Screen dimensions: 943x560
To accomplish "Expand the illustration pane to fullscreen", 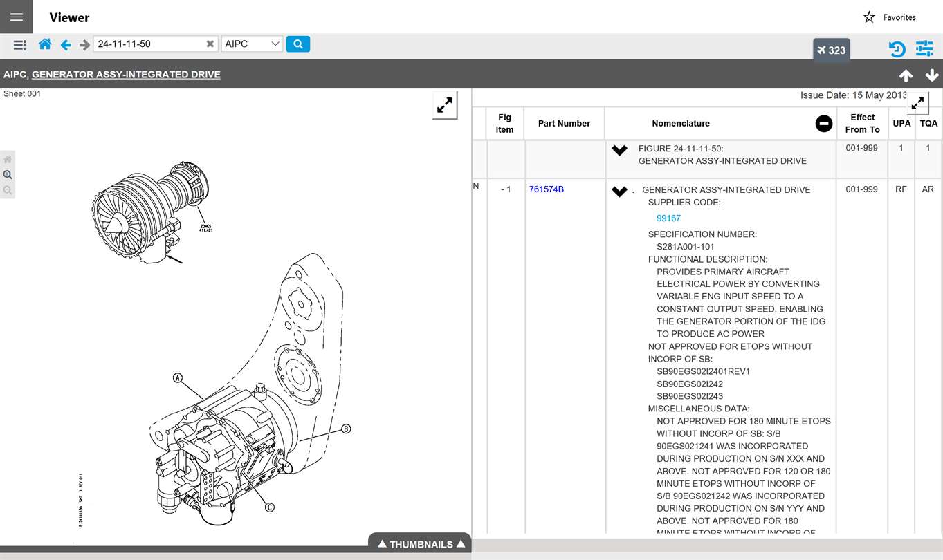I will pyautogui.click(x=445, y=105).
